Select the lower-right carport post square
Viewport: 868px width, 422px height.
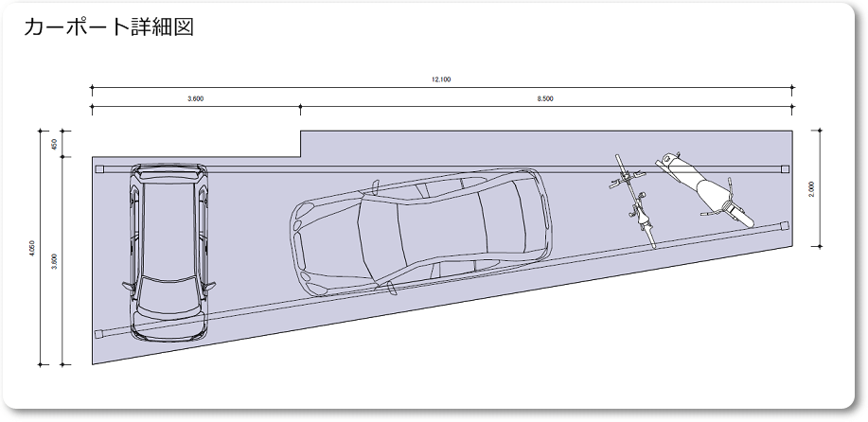[784, 225]
